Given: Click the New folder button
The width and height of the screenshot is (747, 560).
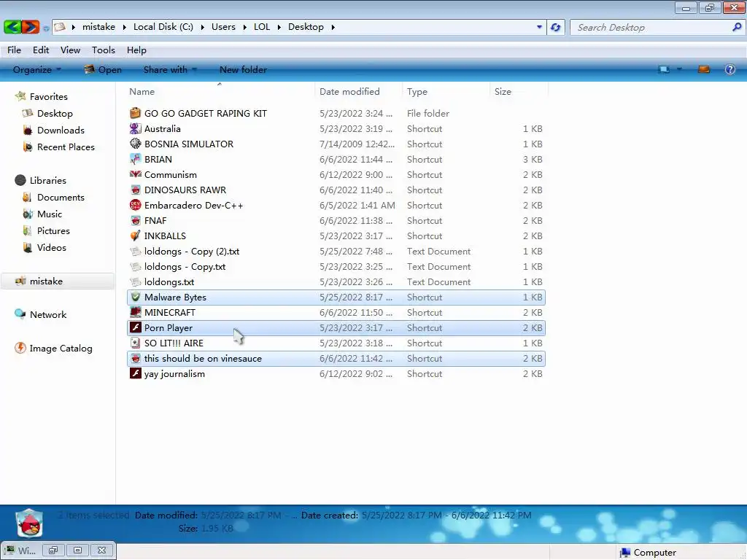Looking at the screenshot, I should [243, 69].
